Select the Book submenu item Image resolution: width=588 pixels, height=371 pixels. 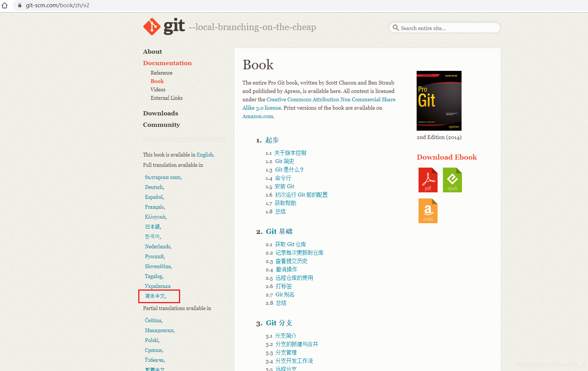coord(157,81)
